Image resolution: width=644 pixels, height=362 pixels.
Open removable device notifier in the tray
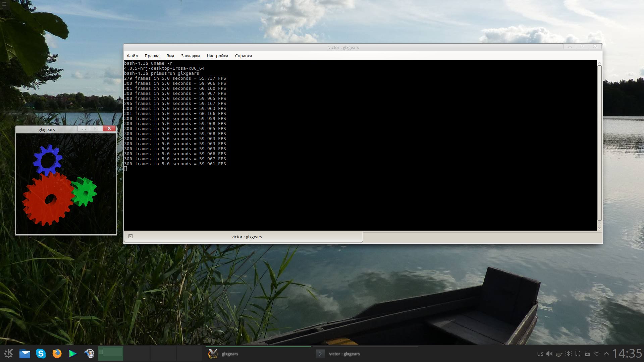click(x=587, y=354)
